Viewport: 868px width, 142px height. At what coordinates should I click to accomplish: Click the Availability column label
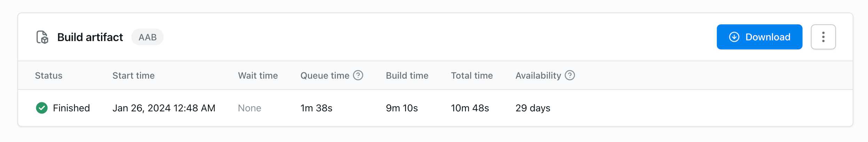coord(538,76)
